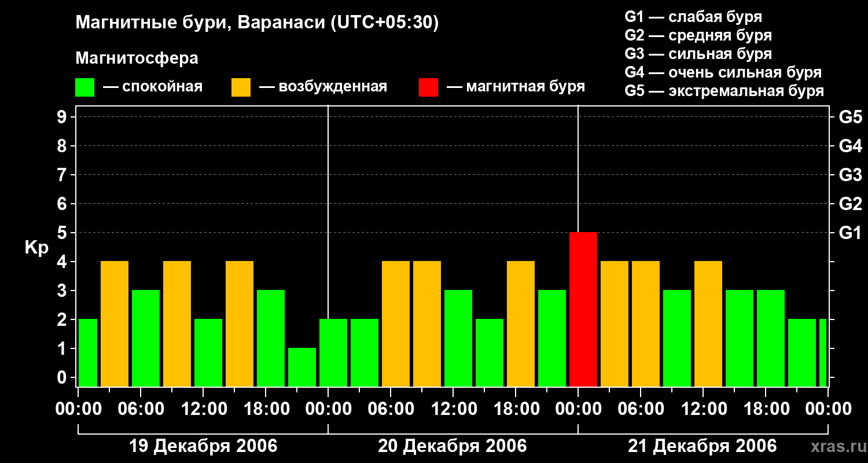
Task: Select the green bar over 18:00 on 19 December
Action: 271,338
